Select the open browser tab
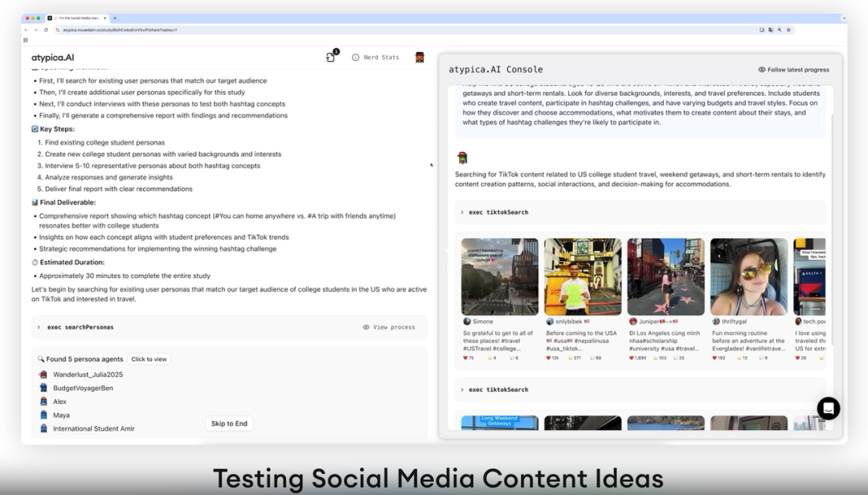This screenshot has height=495, width=868. 77,18
